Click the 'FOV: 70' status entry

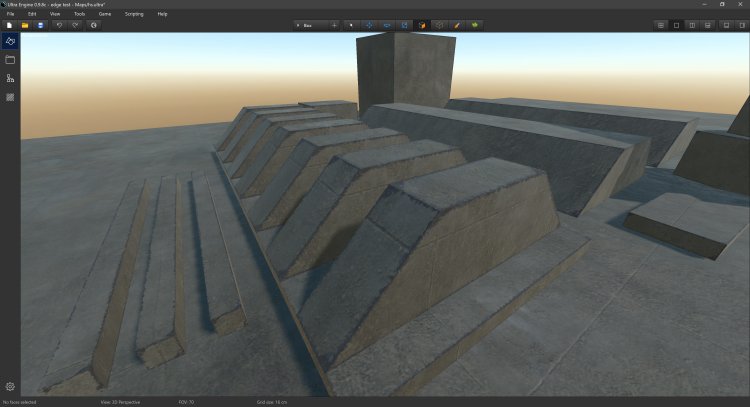(x=186, y=402)
